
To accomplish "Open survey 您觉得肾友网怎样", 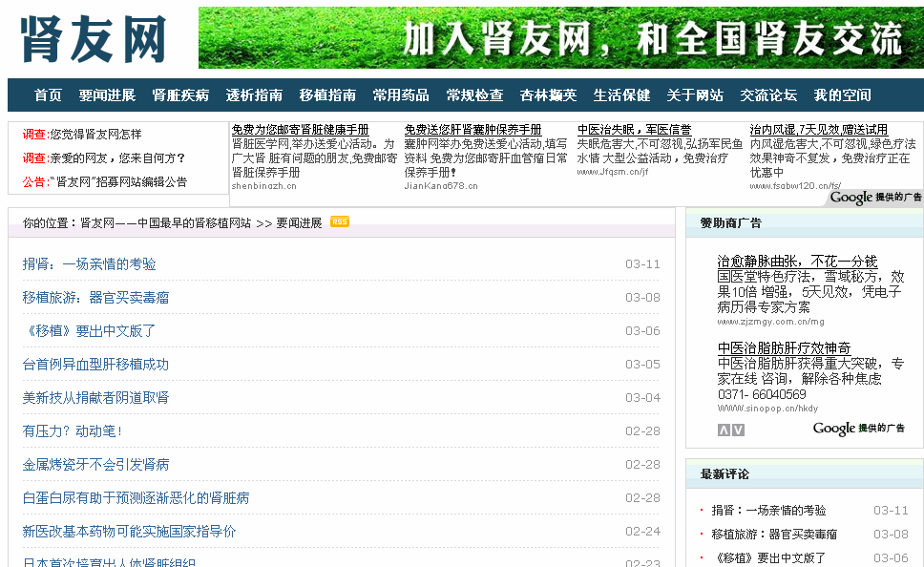I will click(x=95, y=135).
